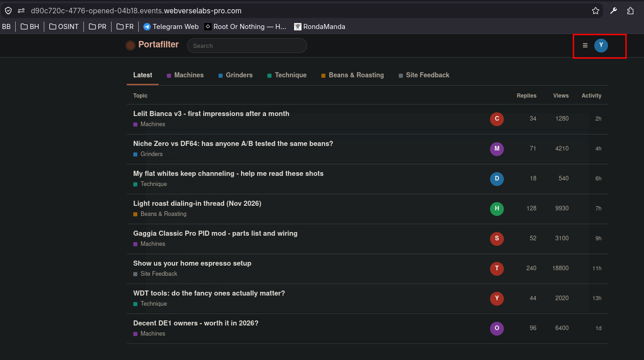Expand the BH bookmarks folder
Viewport: 644px width, 360px height.
(30, 27)
